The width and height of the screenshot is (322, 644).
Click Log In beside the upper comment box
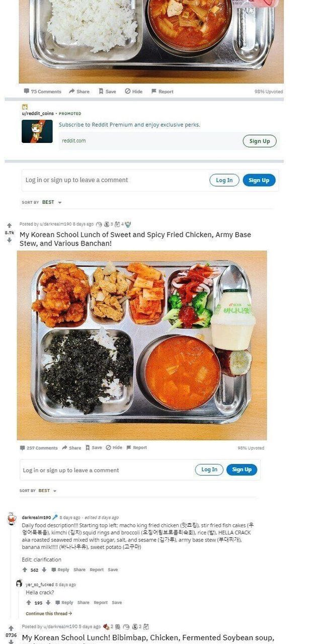click(x=224, y=180)
